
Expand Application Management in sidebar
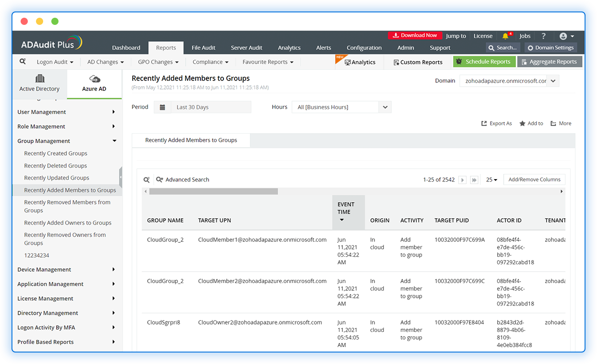coord(67,284)
